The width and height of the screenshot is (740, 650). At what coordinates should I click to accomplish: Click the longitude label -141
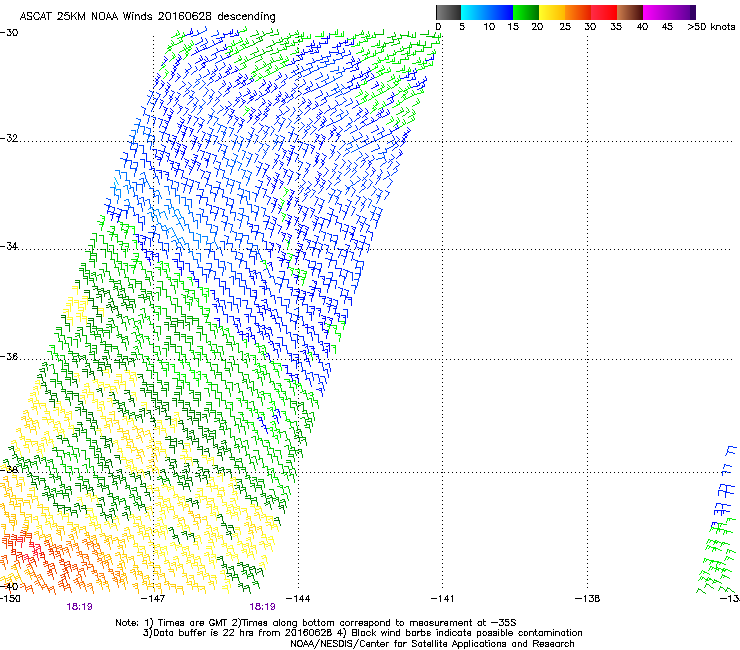click(443, 599)
